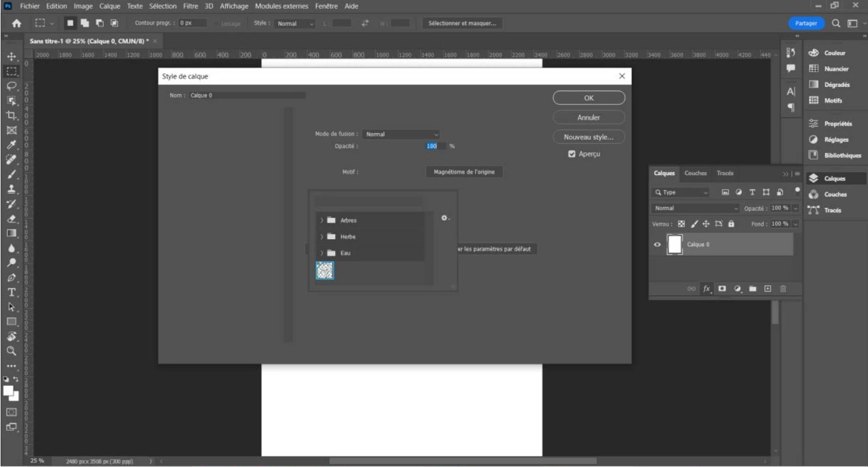Screen dimensions: 868x467
Task: Open the pattern picker gear settings
Action: [445, 218]
